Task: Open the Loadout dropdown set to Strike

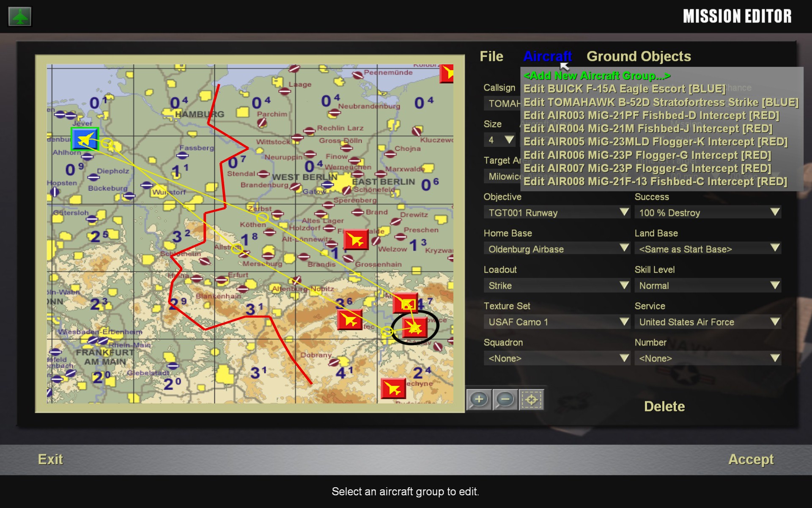Action: coord(557,285)
